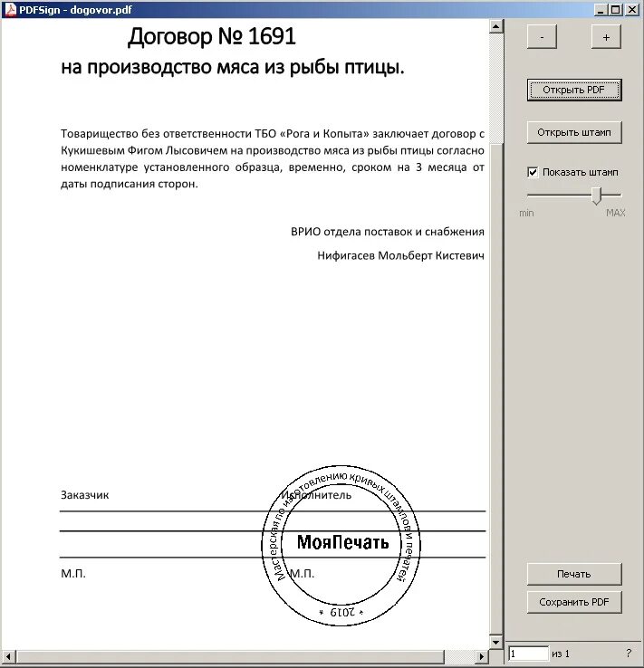The image size is (644, 668).
Task: Toggle the Показать штамп checkbox
Action: [x=533, y=172]
